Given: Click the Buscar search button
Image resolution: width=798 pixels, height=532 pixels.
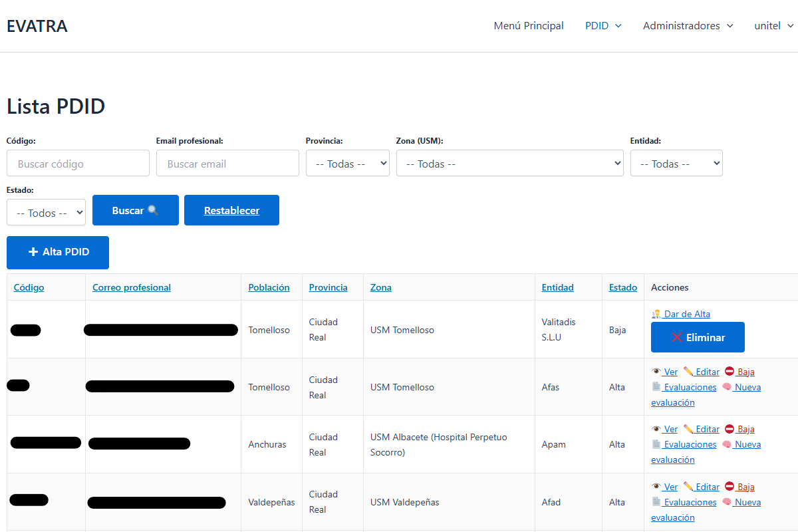Looking at the screenshot, I should pyautogui.click(x=136, y=210).
